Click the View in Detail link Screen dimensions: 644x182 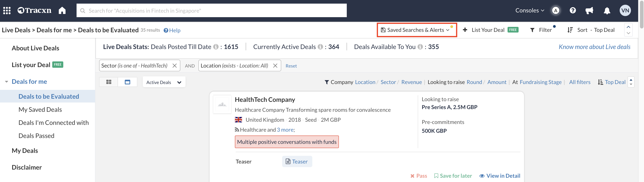(x=499, y=176)
